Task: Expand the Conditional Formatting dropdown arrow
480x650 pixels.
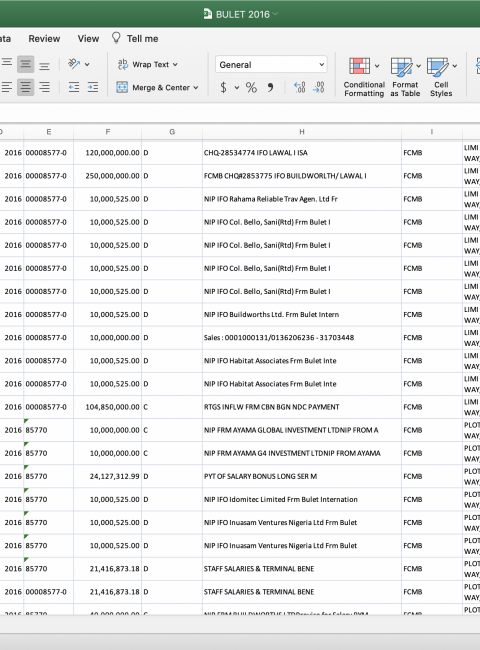Action: pyautogui.click(x=377, y=66)
